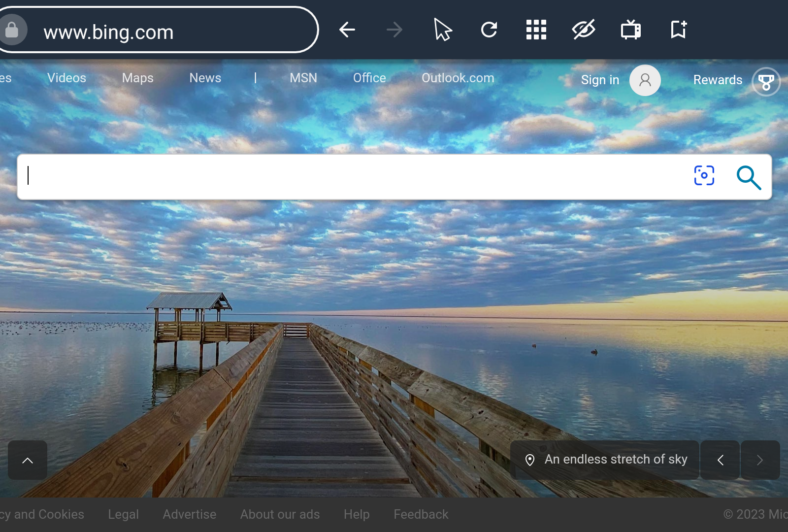Image resolution: width=788 pixels, height=532 pixels.
Task: Click the Sign in link
Action: pyautogui.click(x=600, y=80)
